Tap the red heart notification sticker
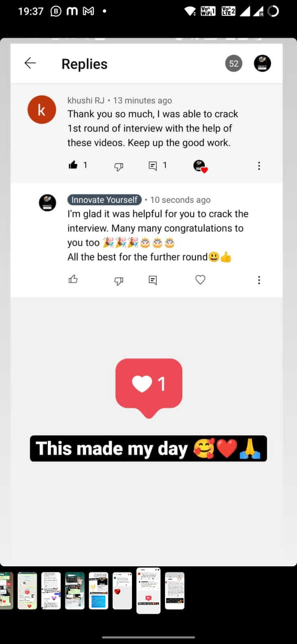This screenshot has height=644, width=297. (x=148, y=387)
